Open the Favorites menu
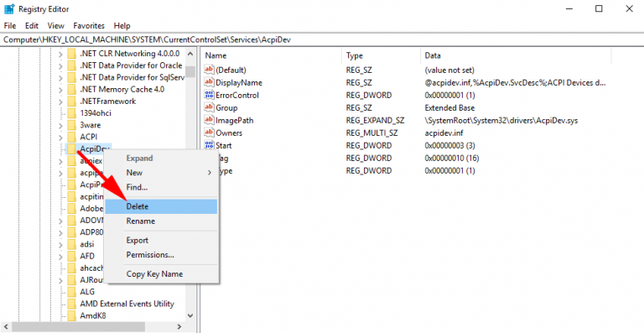Screen dimensions: 644x333 (89, 25)
